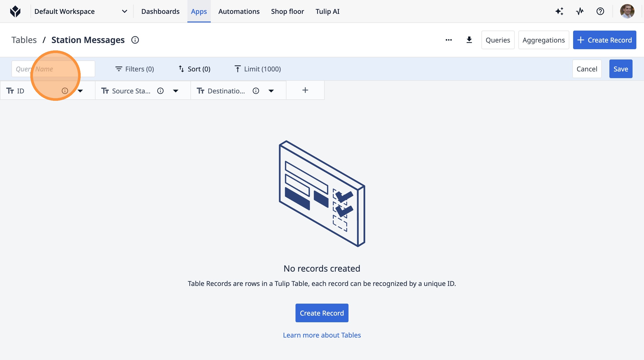Open the activity pulse icon

tap(580, 11)
